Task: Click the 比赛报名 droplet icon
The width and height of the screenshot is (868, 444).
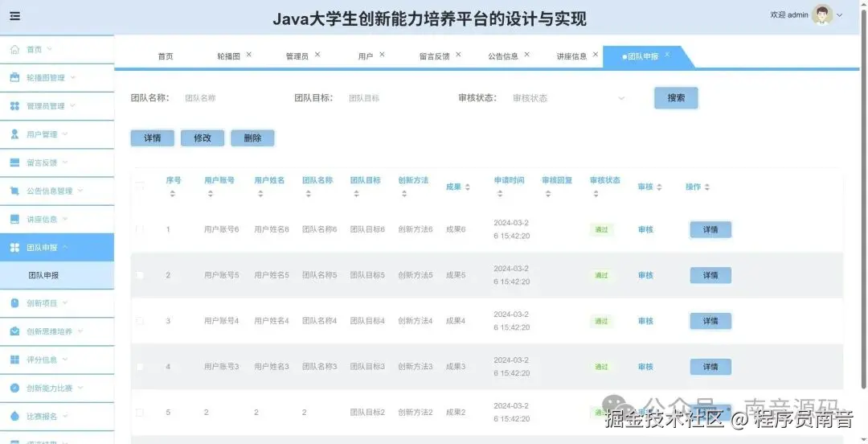Action: [x=15, y=417]
